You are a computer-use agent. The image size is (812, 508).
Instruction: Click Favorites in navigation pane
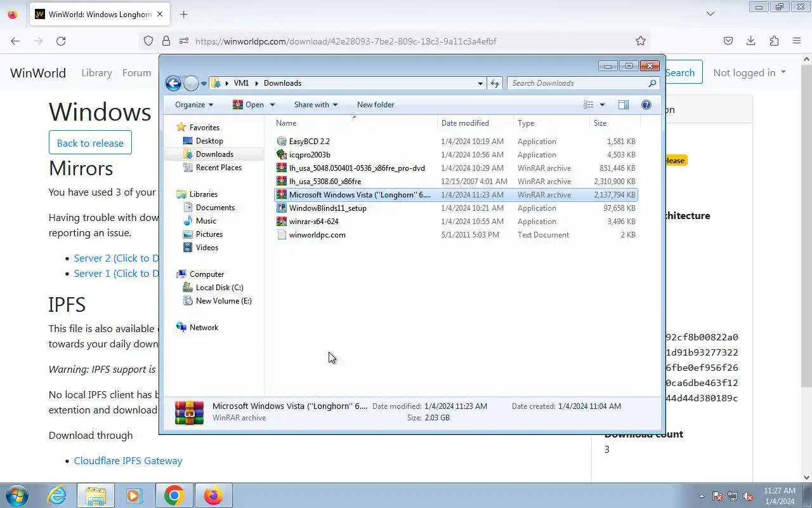click(x=204, y=128)
